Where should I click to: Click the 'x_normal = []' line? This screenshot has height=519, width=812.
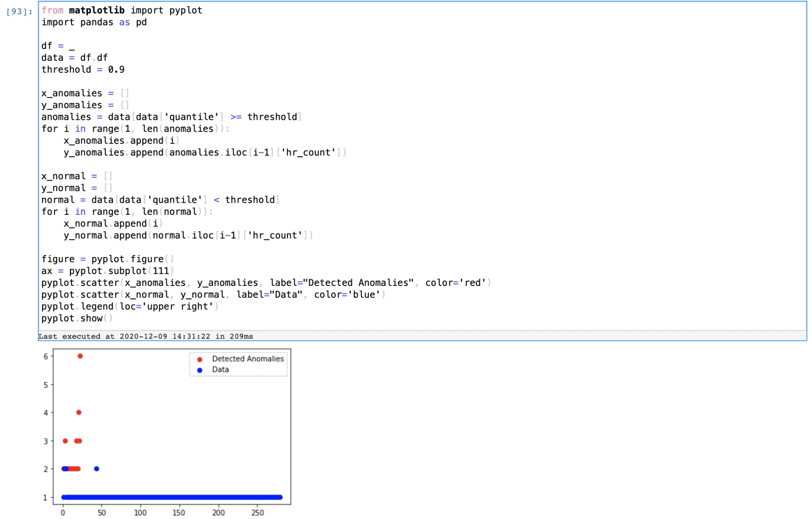[x=77, y=176]
